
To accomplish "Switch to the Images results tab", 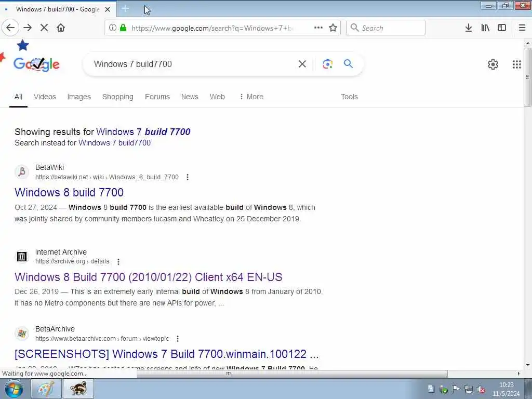I will 79,97.
